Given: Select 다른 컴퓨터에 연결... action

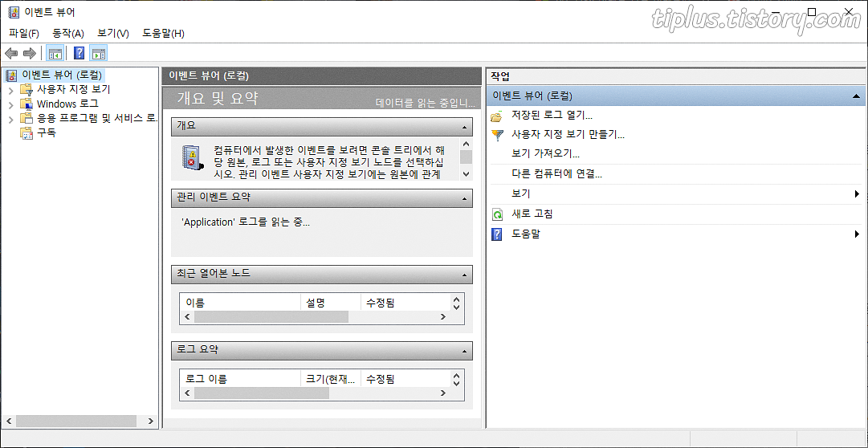Looking at the screenshot, I should click(557, 174).
